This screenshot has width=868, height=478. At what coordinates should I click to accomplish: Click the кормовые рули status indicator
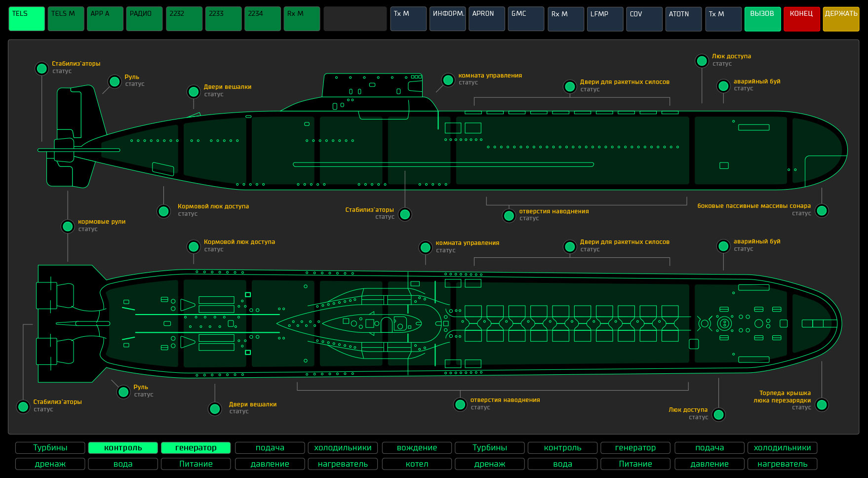68,226
